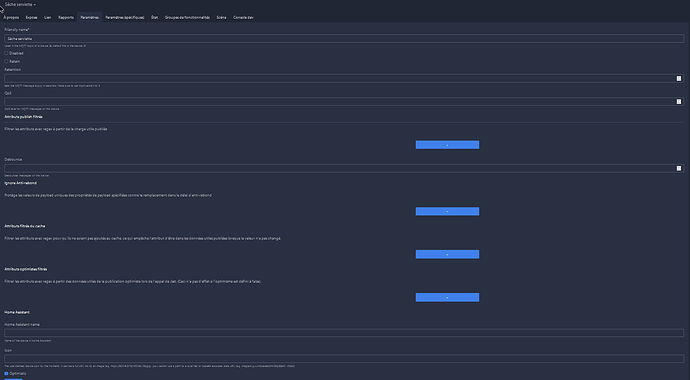Image resolution: width=690 pixels, height=380 pixels.
Task: Enable the Disabled checkbox
Action: tap(6, 53)
